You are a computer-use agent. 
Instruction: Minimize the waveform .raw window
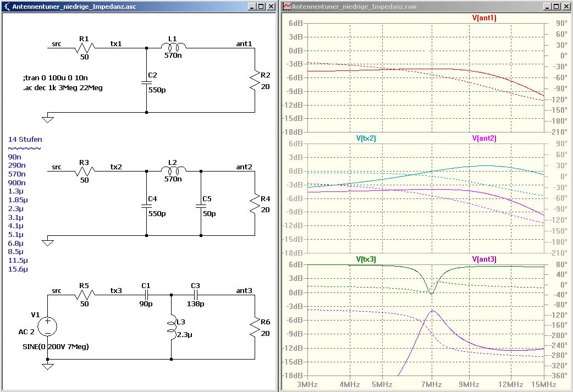click(548, 7)
